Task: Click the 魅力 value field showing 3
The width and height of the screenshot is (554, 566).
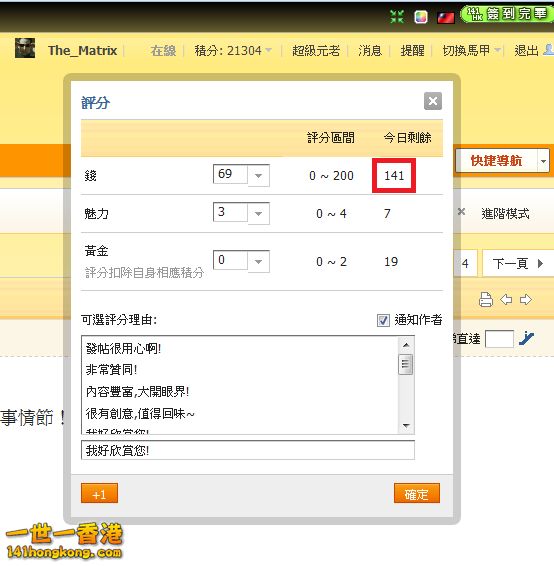Action: [230, 212]
